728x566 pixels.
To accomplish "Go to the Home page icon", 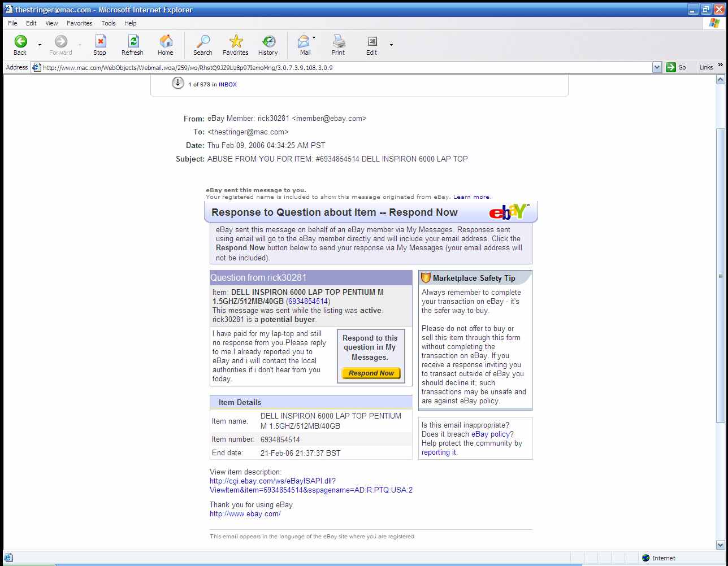I will (166, 41).
